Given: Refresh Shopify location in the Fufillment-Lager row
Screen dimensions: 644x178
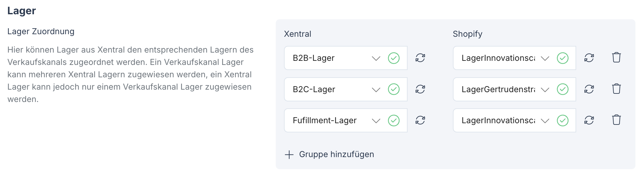Looking at the screenshot, I should (589, 120).
